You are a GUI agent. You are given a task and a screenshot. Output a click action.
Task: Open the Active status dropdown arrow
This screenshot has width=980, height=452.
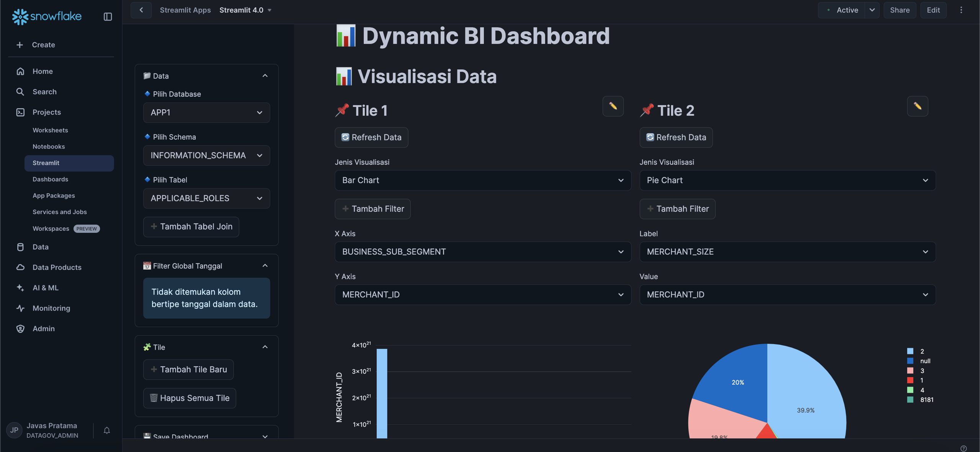pos(872,10)
